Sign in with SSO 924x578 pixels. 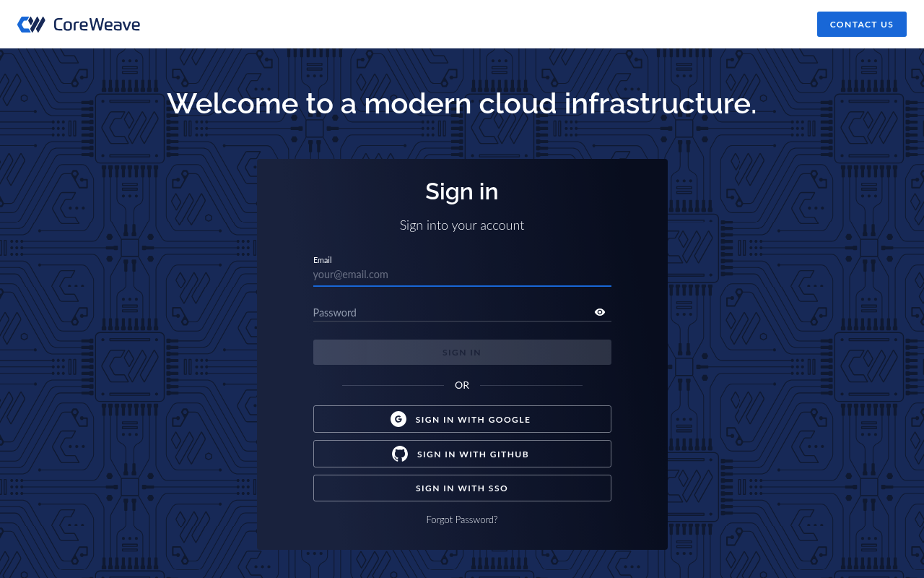tap(462, 488)
